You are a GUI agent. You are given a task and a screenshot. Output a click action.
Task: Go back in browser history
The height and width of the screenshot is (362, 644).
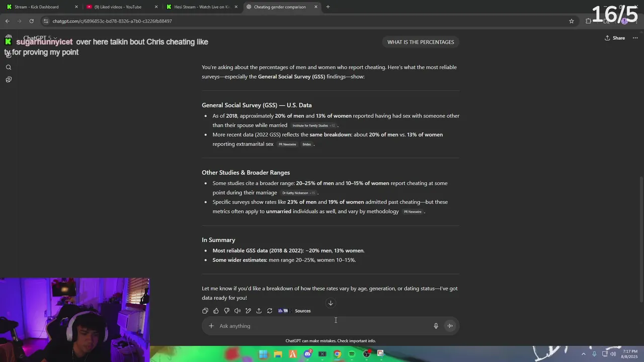pyautogui.click(x=7, y=21)
